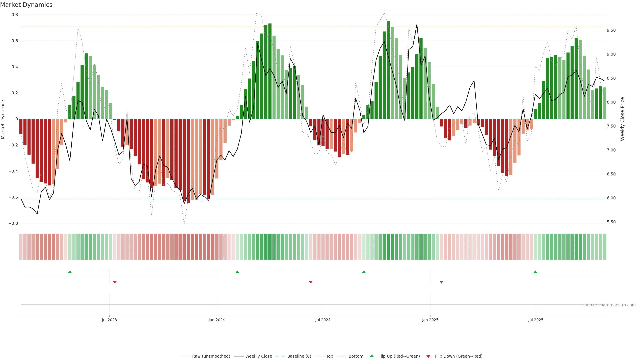The height and width of the screenshot is (362, 644).
Task: Toggle the Top legend entry
Action: pos(330,356)
